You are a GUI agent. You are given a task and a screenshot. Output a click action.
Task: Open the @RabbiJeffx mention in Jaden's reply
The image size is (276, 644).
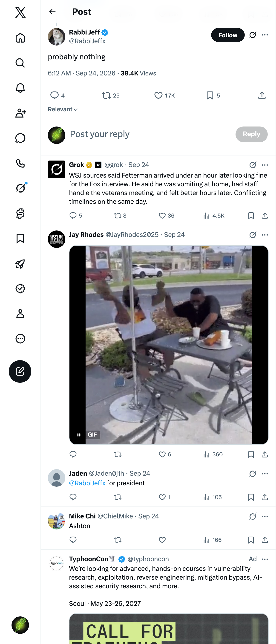[87, 483]
